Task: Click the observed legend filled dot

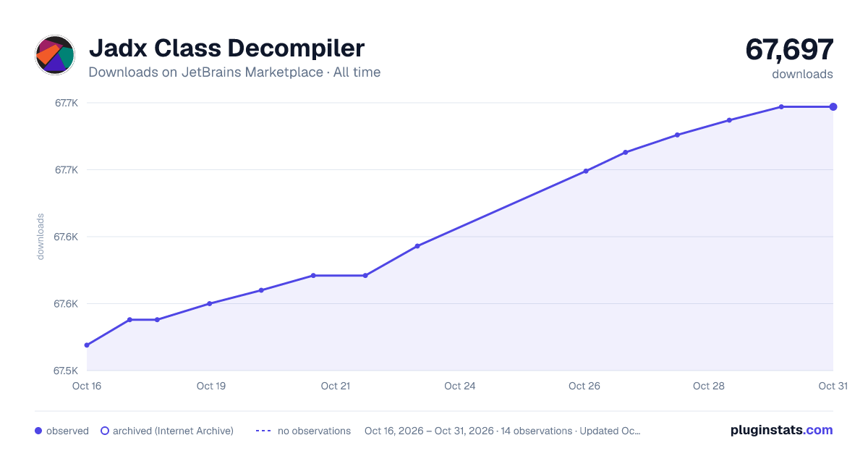Action: tap(38, 431)
